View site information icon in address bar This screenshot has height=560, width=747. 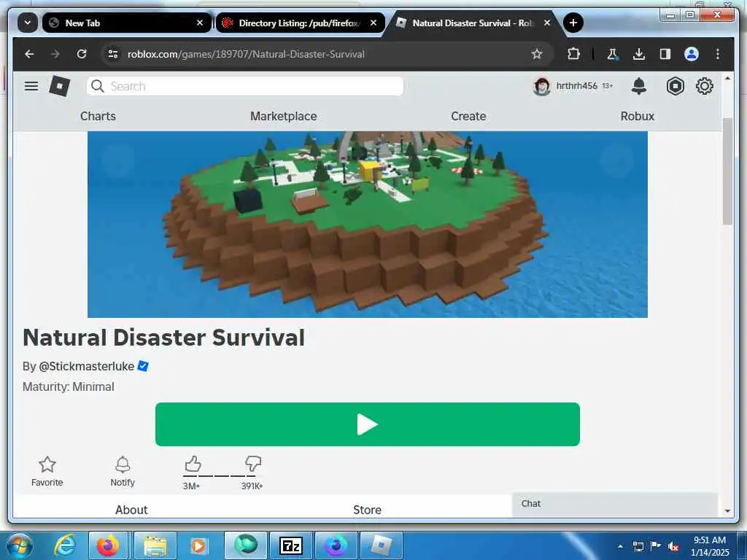point(113,54)
